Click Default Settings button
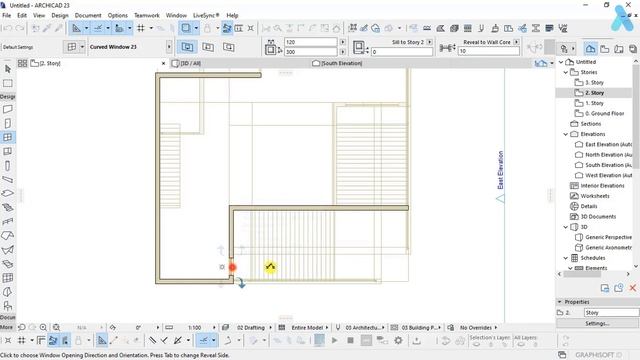The height and width of the screenshot is (360, 640). [x=18, y=47]
